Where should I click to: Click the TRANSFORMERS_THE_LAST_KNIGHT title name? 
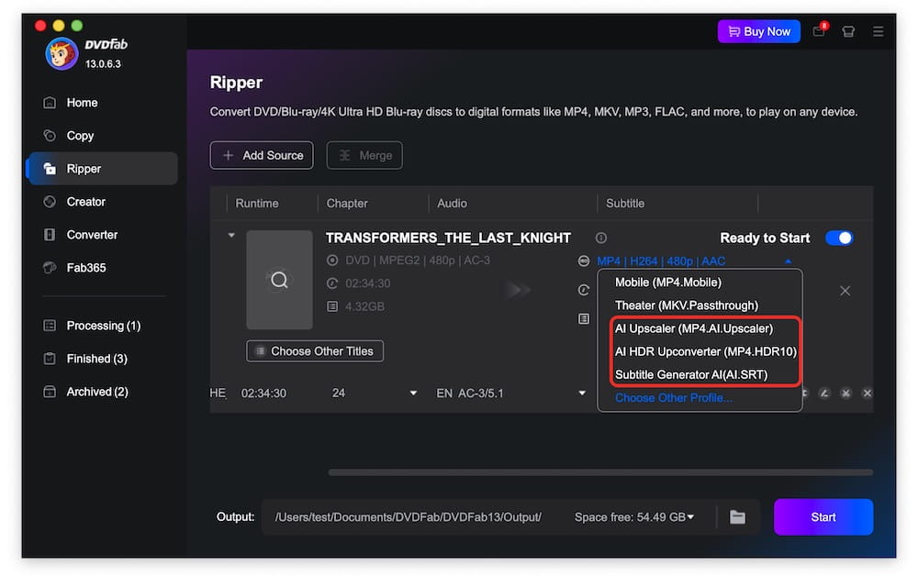click(448, 239)
